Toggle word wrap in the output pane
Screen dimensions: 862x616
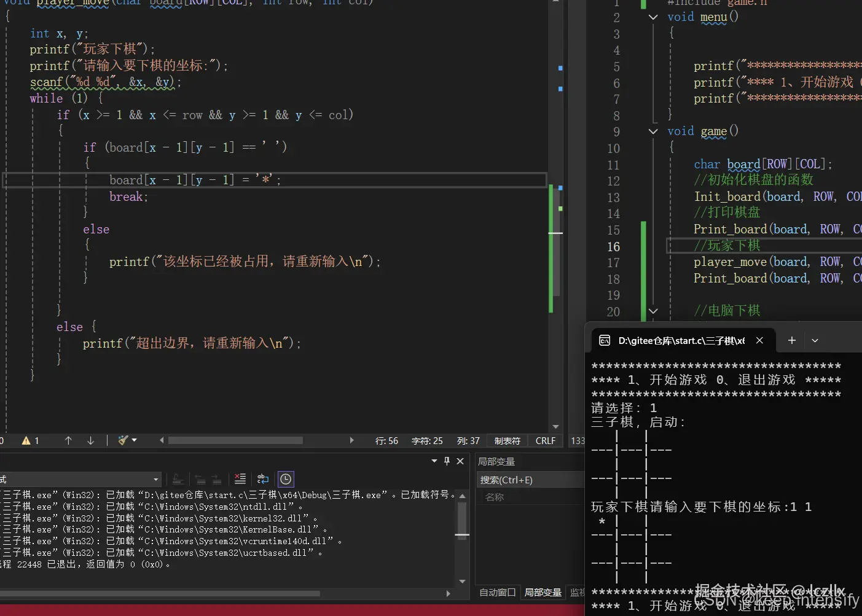pos(263,479)
